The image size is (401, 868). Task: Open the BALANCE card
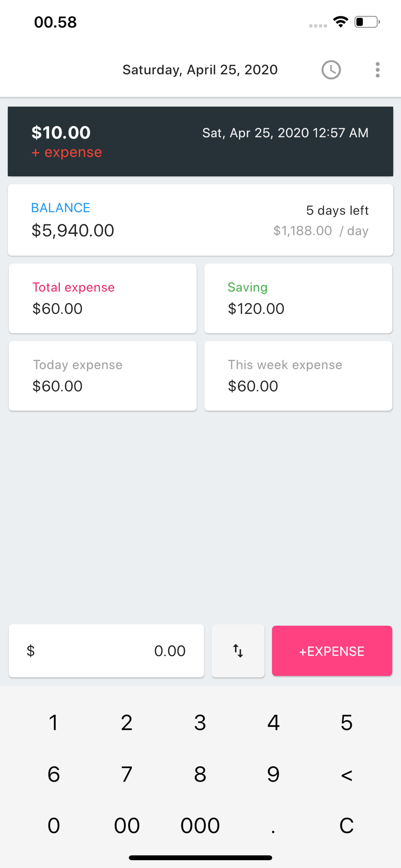point(200,220)
